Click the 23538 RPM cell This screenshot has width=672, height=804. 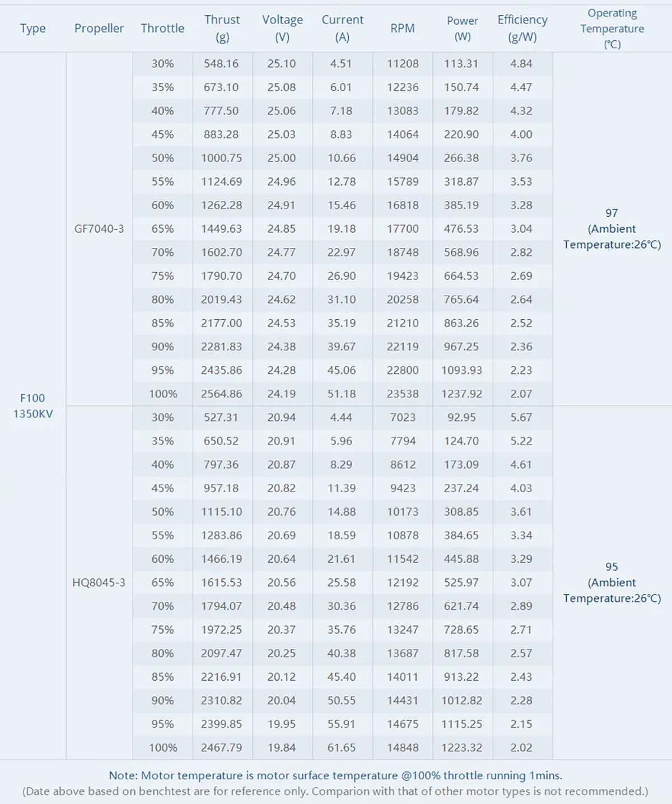pyautogui.click(x=403, y=394)
